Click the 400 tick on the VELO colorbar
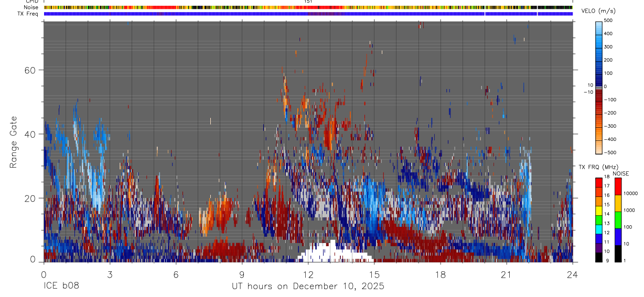This screenshot has height=297, width=644. [609, 34]
